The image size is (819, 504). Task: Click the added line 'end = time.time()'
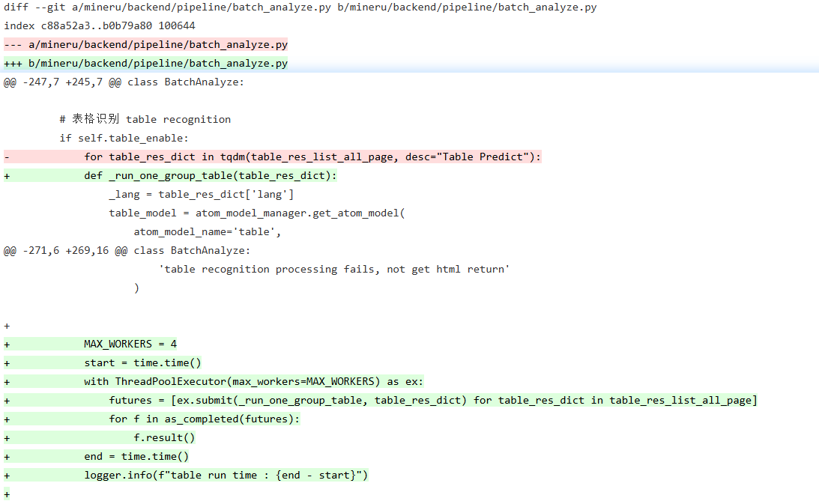(x=96, y=457)
